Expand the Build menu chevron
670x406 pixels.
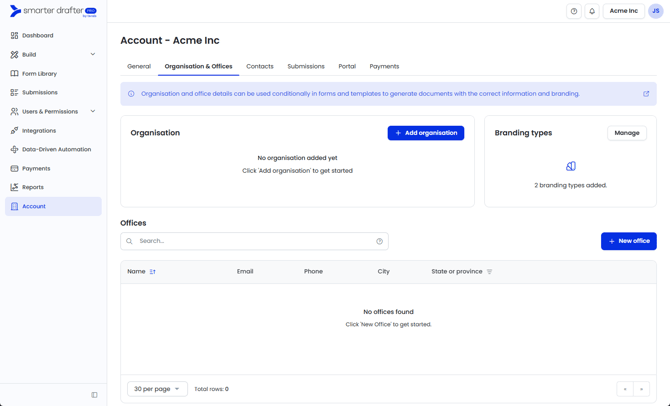93,55
